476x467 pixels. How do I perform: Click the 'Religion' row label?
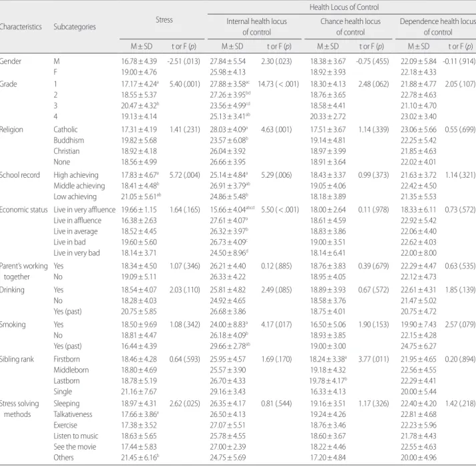pyautogui.click(x=11, y=130)
